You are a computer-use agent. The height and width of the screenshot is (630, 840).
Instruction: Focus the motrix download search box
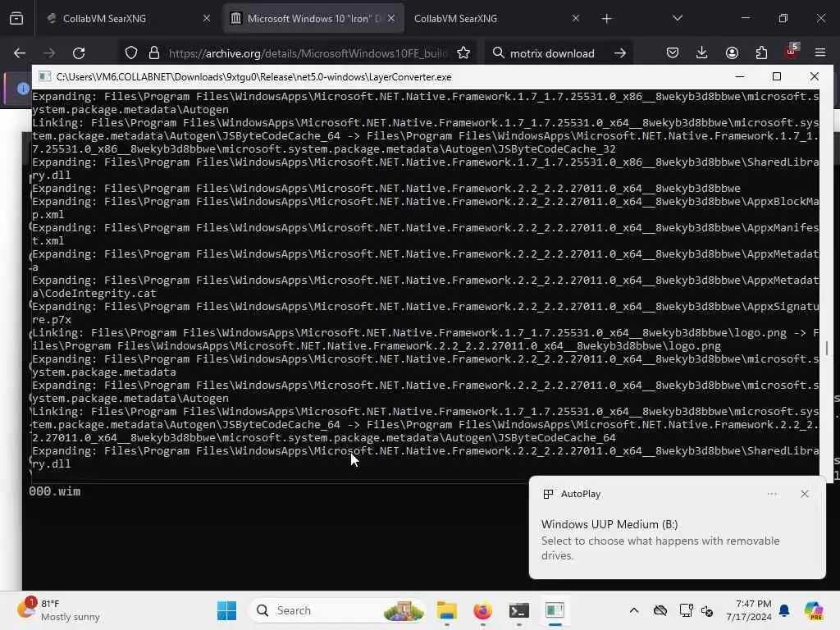(x=552, y=53)
